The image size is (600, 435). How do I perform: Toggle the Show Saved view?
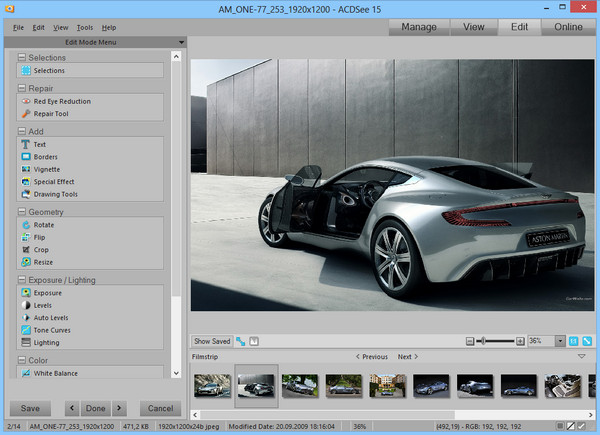(211, 341)
